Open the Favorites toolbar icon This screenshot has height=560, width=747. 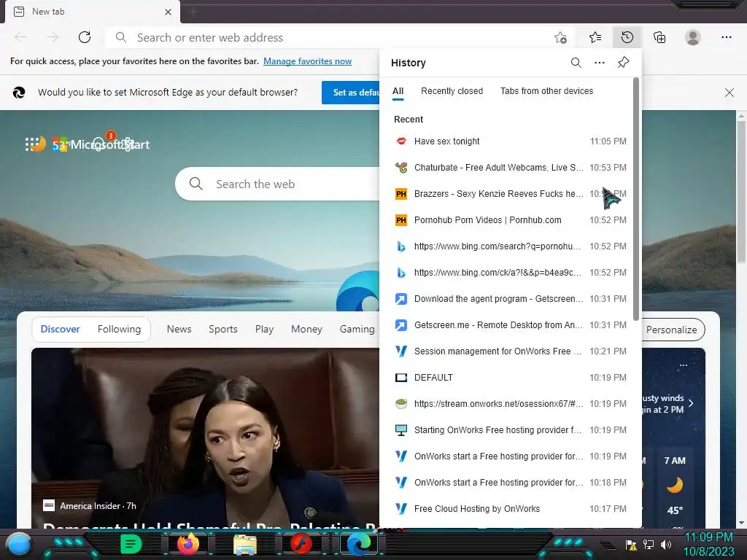pos(595,37)
